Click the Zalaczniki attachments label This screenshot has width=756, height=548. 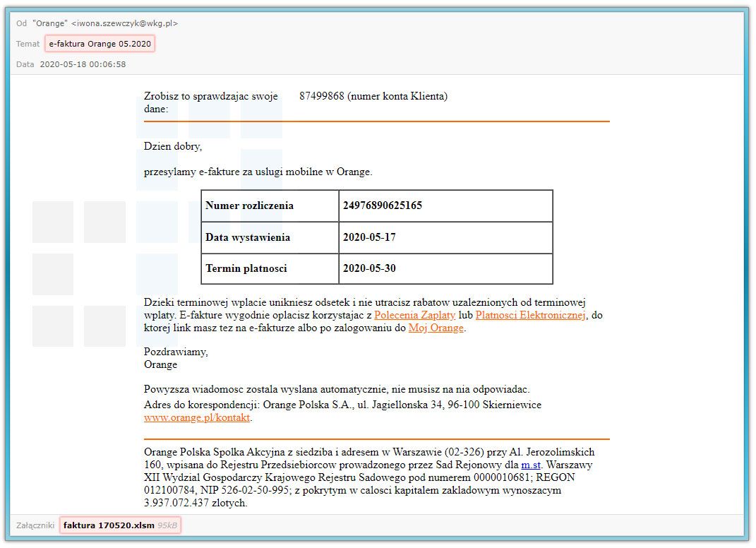pos(35,525)
